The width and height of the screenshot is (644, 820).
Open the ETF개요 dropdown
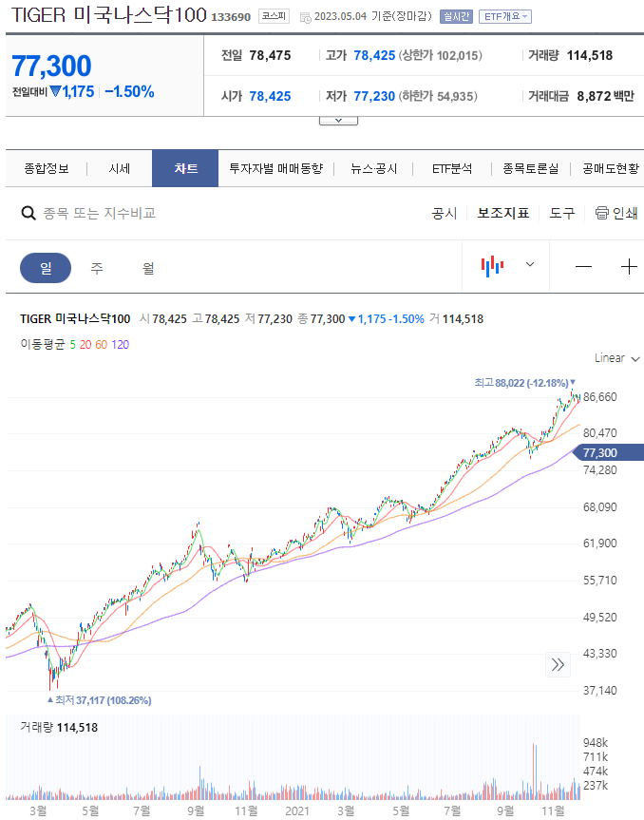click(x=505, y=17)
